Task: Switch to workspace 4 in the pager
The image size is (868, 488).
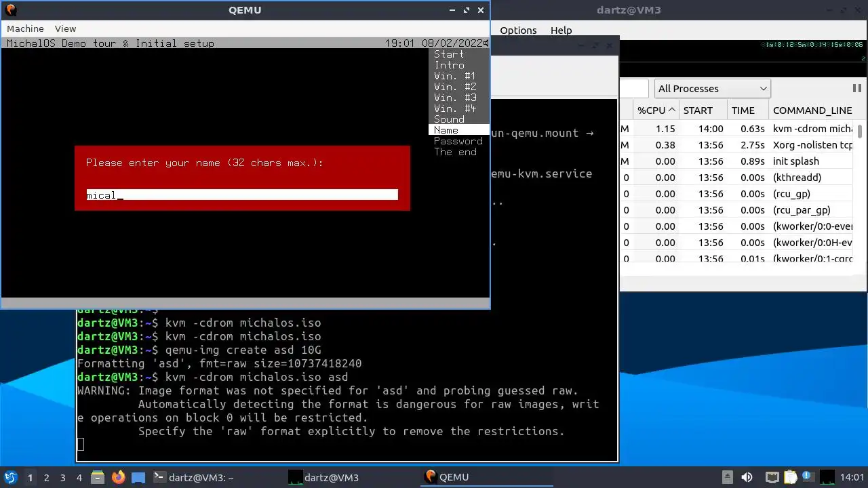Action: click(79, 478)
